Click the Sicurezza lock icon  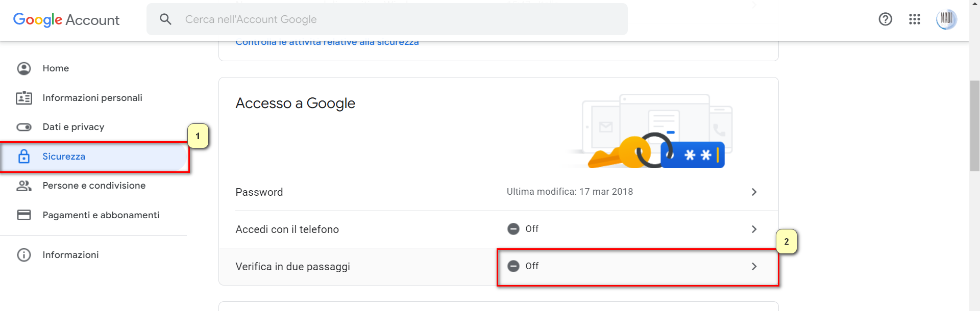(24, 157)
